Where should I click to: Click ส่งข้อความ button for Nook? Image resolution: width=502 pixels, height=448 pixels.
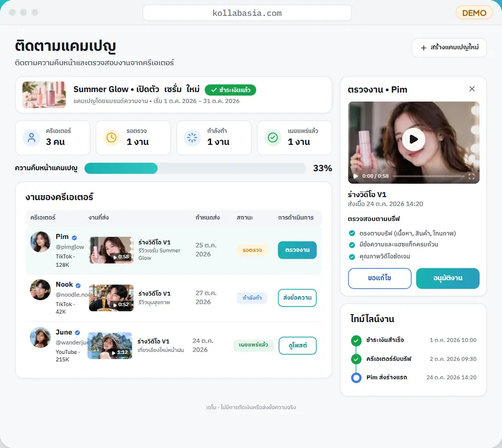point(297,298)
